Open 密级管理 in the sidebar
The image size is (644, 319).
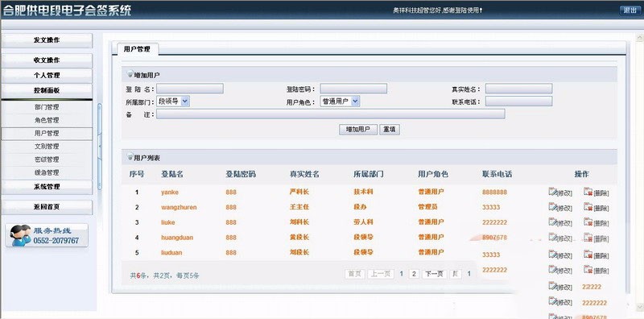(x=47, y=159)
